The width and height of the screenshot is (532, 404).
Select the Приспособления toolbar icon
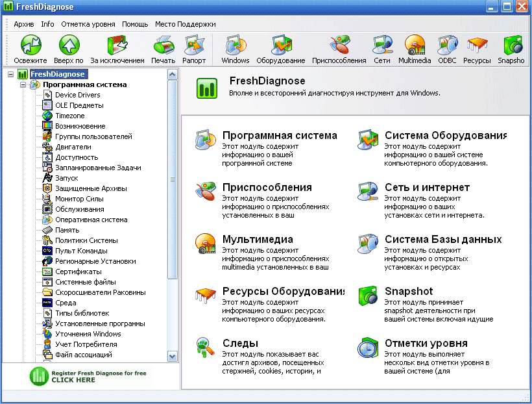pos(339,45)
